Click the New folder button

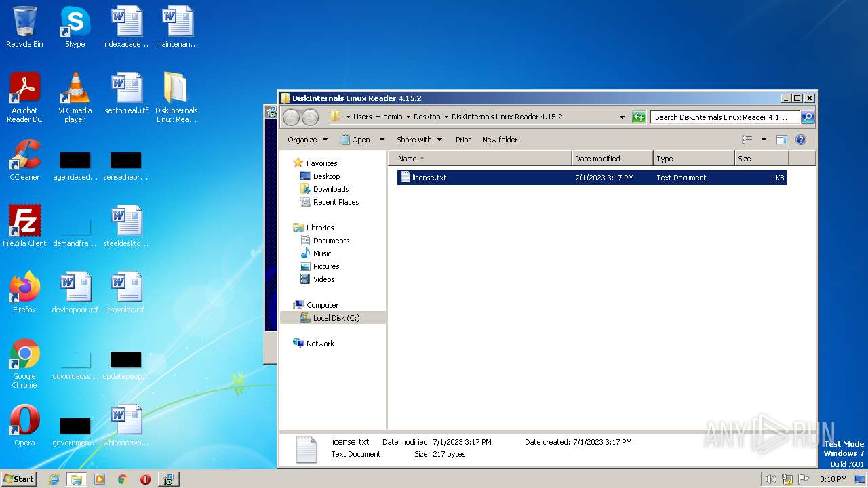point(500,140)
